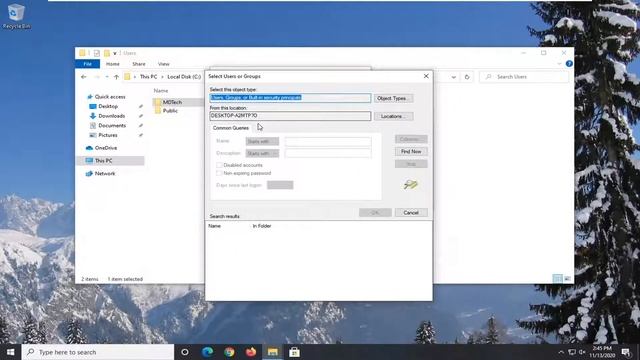Expand the recent locations dropdown arrow
The width and height of the screenshot is (640, 360).
pyautogui.click(x=107, y=77)
